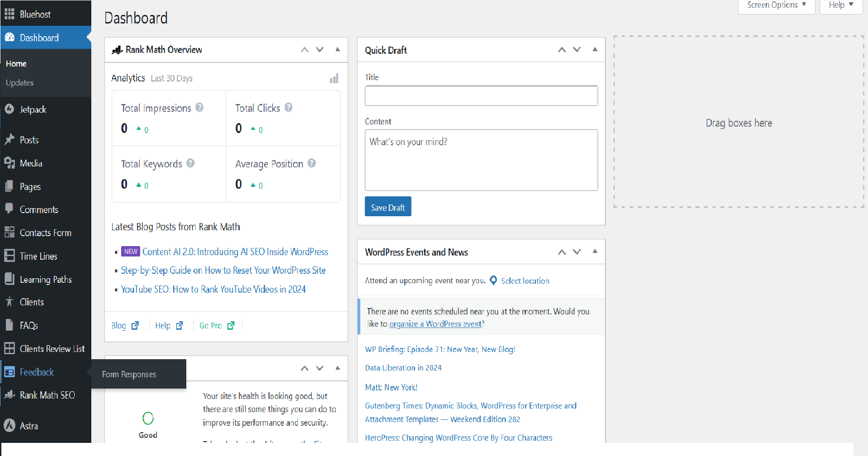This screenshot has width=868, height=456.
Task: Collapse WordPress Events and News panel
Action: 595,252
